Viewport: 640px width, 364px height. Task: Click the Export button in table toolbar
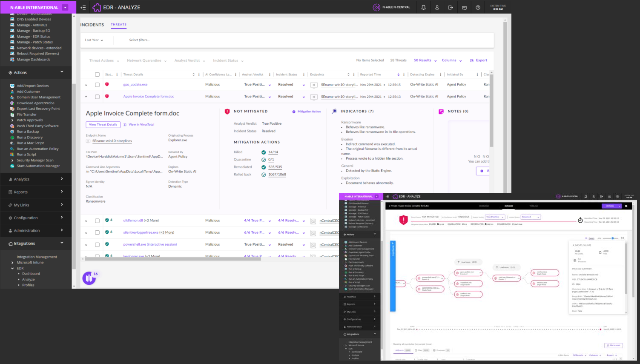coord(479,60)
